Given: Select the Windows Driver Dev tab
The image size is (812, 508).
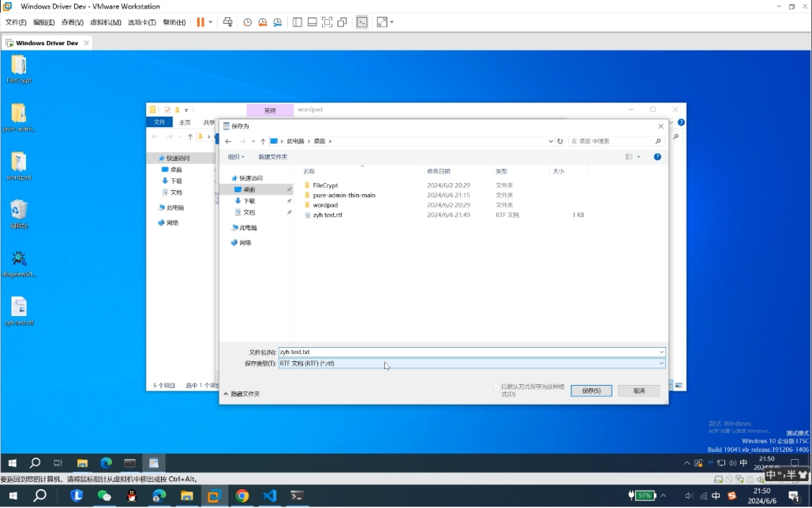Looking at the screenshot, I should point(47,43).
